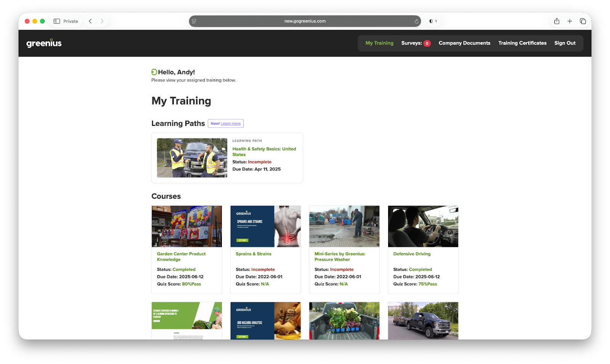Click the green window zoom button

[x=42, y=21]
